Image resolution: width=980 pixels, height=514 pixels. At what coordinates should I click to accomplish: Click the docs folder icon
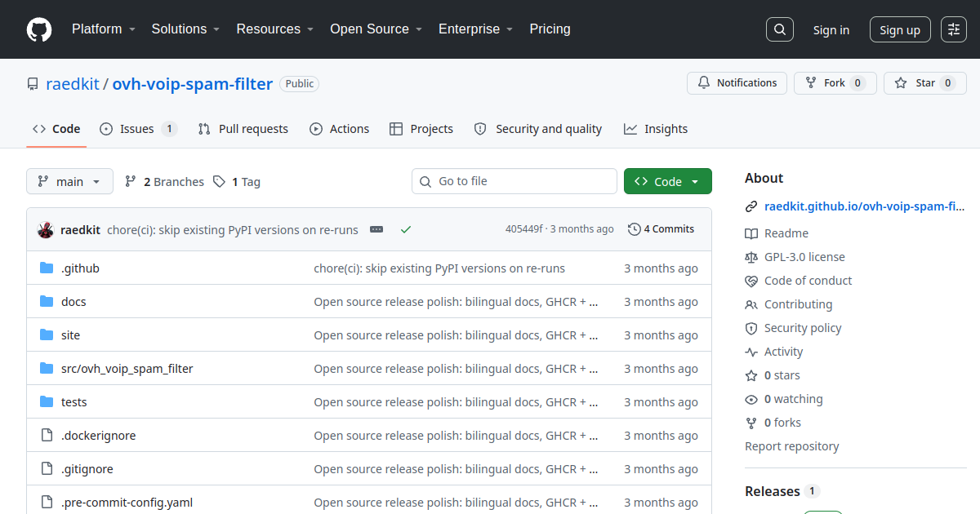click(x=47, y=302)
